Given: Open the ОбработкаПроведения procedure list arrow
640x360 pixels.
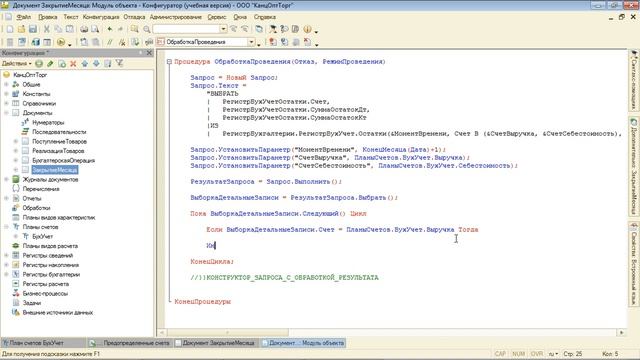Looking at the screenshot, I should pyautogui.click(x=251, y=42).
